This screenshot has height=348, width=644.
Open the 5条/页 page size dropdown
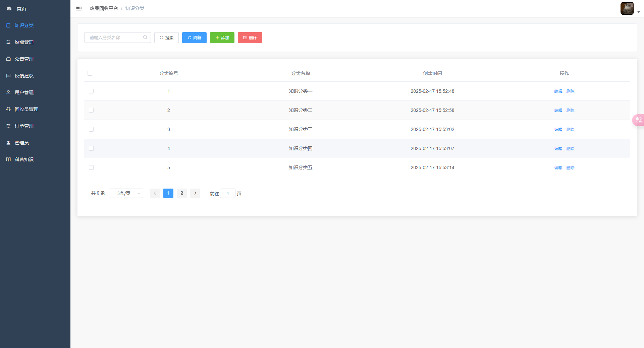point(126,193)
